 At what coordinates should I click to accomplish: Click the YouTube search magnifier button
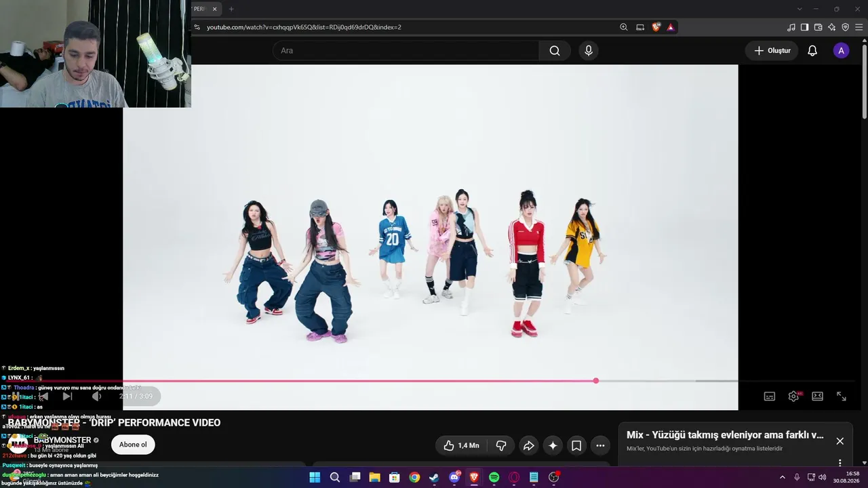[555, 51]
